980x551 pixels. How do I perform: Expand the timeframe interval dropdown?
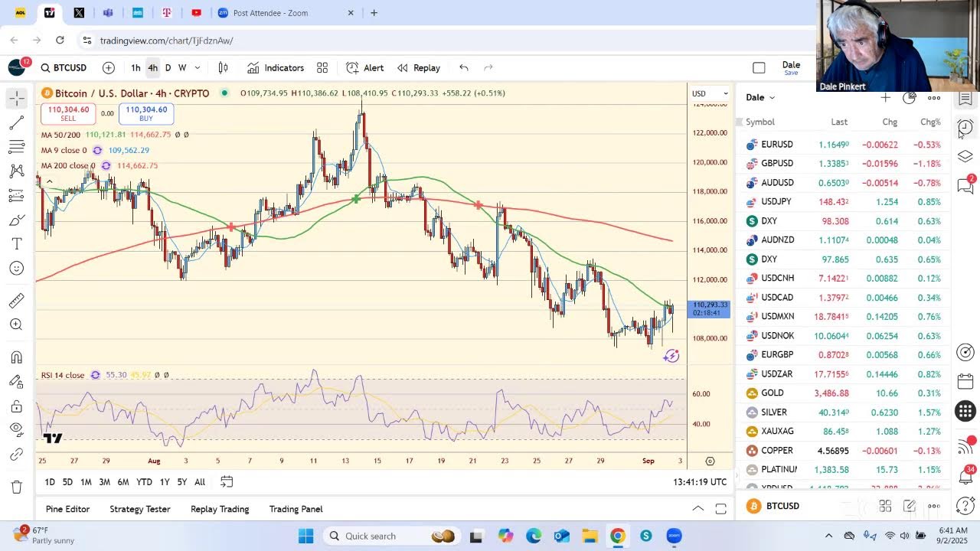point(198,68)
